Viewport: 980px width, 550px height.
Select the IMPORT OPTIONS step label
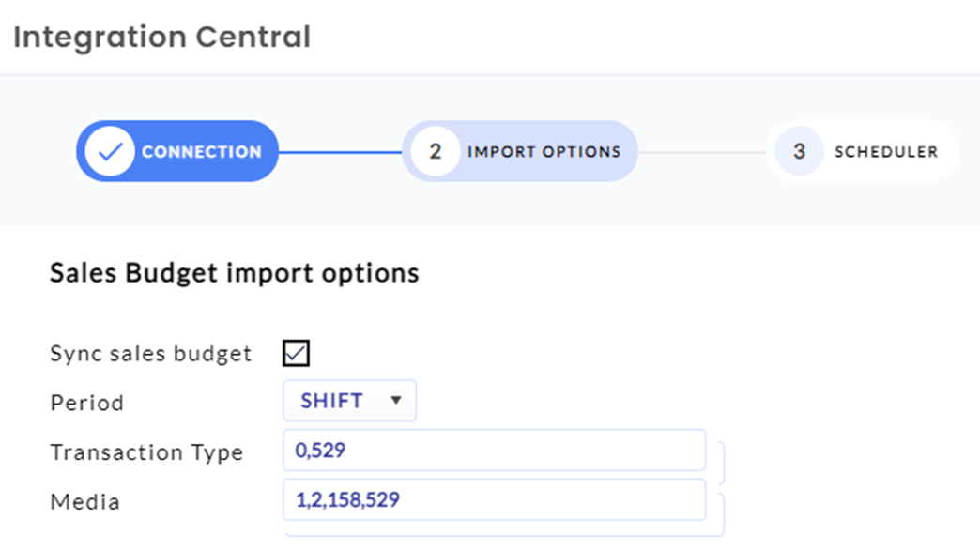click(x=544, y=152)
